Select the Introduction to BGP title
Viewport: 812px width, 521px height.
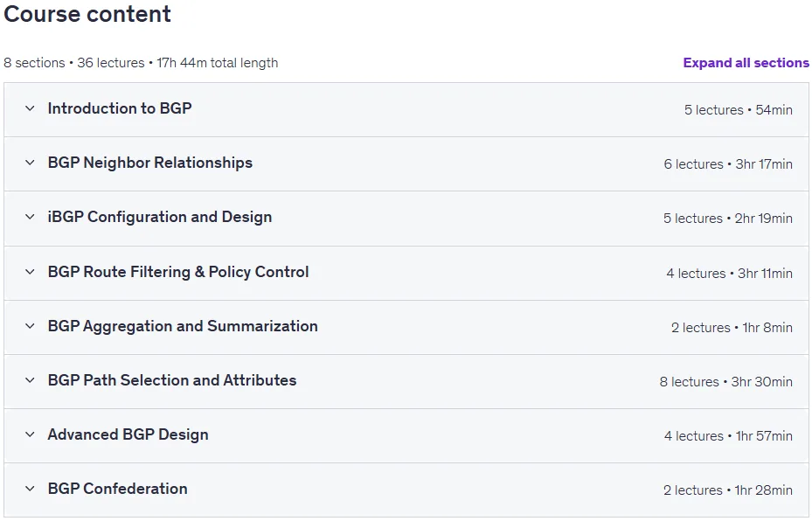[x=120, y=108]
